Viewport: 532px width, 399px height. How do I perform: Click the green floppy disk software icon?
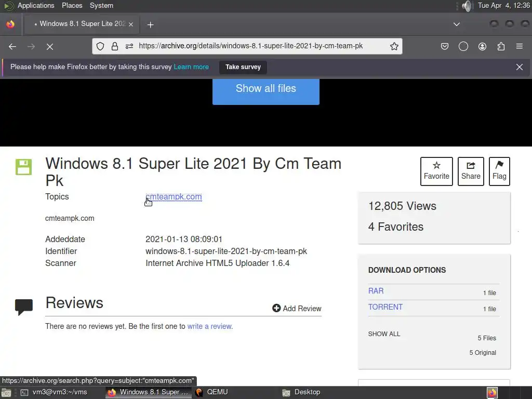[x=24, y=167]
